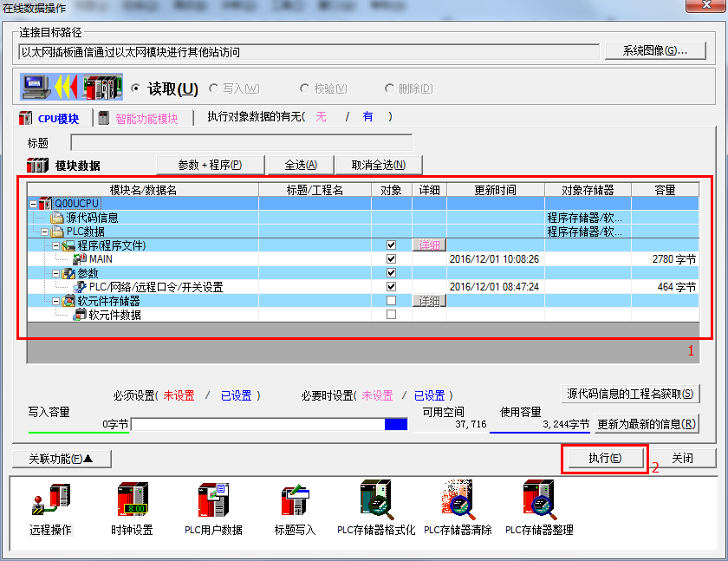This screenshot has height=561, width=728.
Task: Click the 执行(E) execute button
Action: (x=604, y=458)
